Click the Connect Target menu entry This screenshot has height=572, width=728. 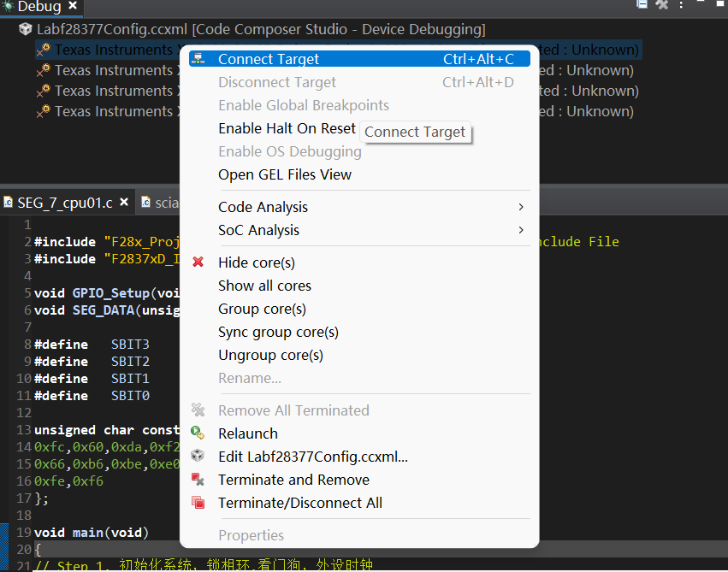[x=269, y=59]
